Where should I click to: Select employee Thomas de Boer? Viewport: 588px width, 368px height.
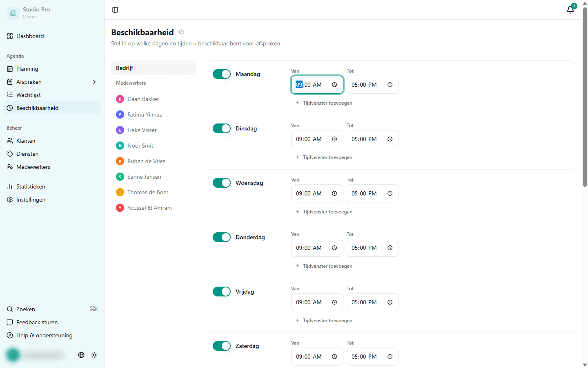pos(154,192)
